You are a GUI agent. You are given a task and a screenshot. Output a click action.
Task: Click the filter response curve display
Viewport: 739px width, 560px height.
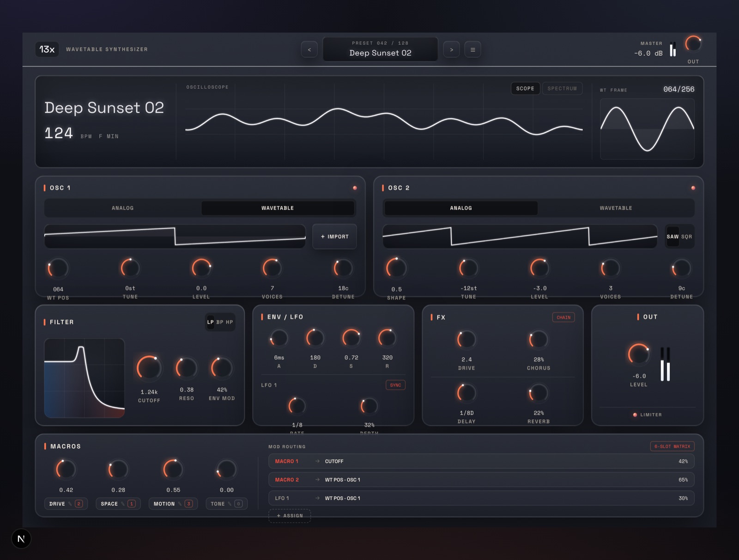[85, 378]
